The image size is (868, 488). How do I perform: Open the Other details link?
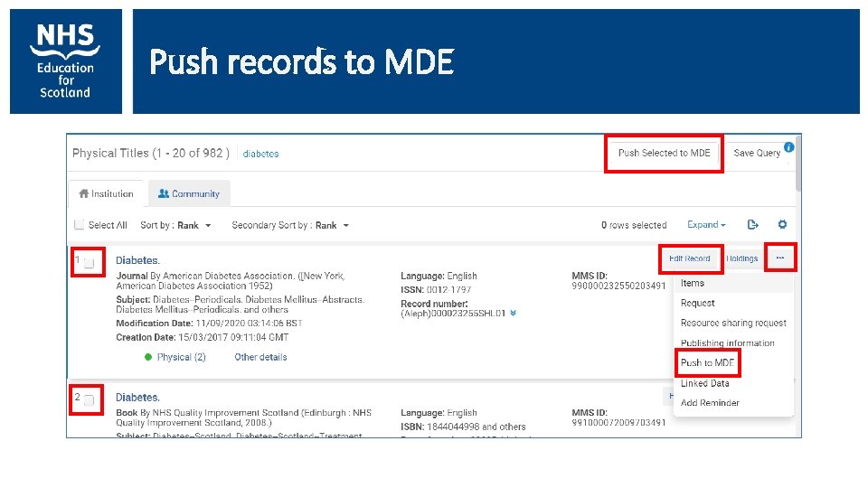[260, 358]
